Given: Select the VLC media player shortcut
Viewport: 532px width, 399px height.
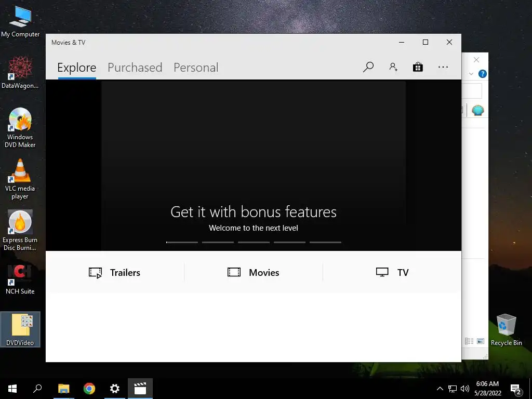Looking at the screenshot, I should pos(20,179).
